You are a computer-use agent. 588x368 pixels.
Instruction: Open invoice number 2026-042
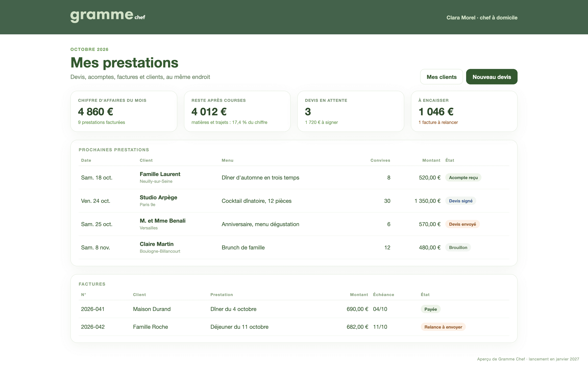click(x=92, y=327)
